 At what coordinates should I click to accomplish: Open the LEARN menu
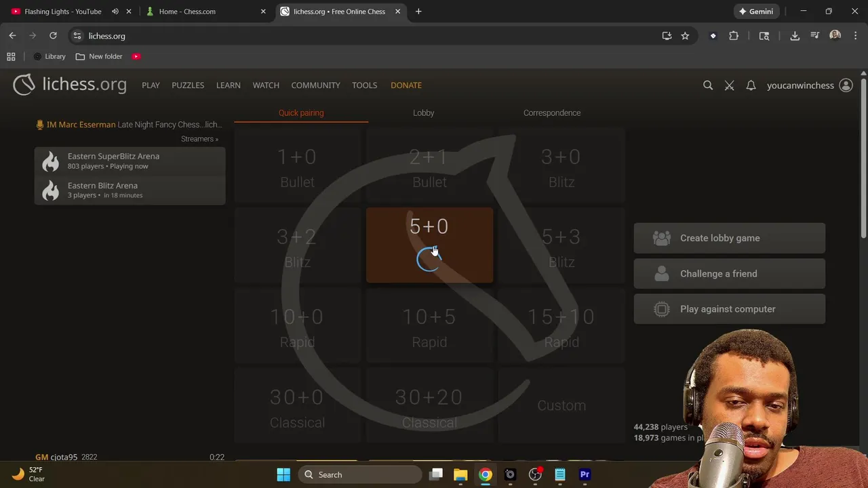coord(229,85)
